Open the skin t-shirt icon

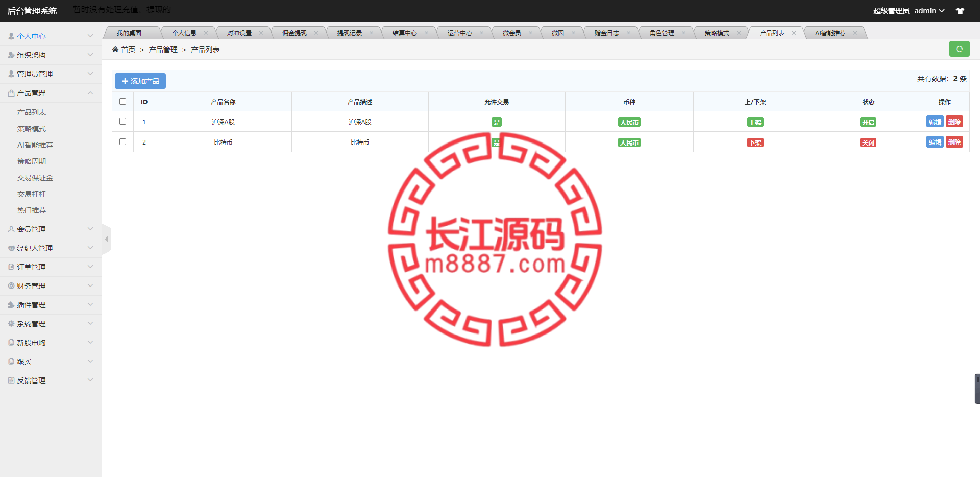960,11
